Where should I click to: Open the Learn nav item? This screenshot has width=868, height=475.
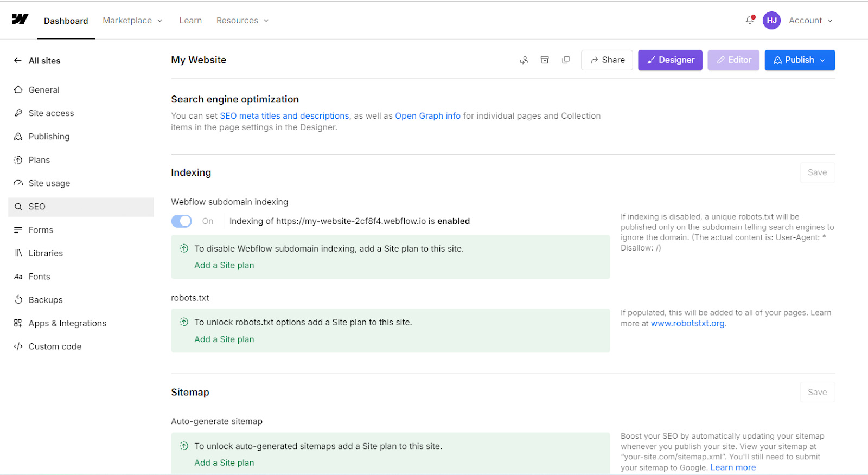click(x=190, y=20)
